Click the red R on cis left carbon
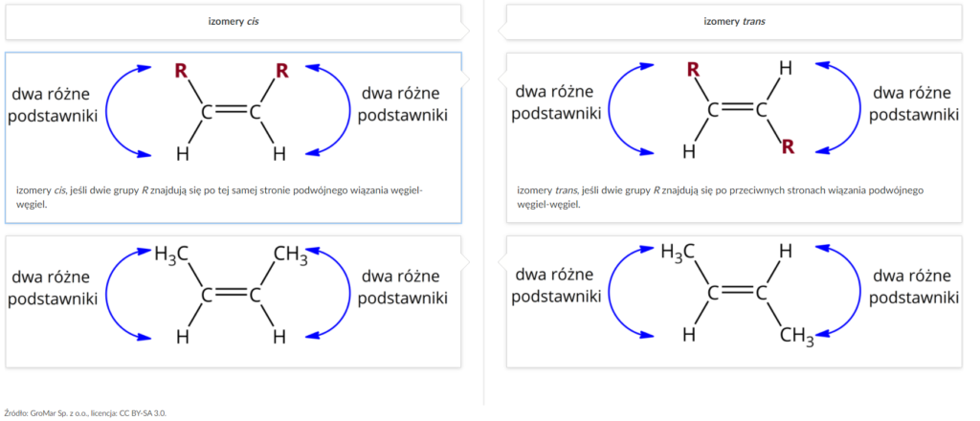This screenshot has width=980, height=421. click(181, 71)
